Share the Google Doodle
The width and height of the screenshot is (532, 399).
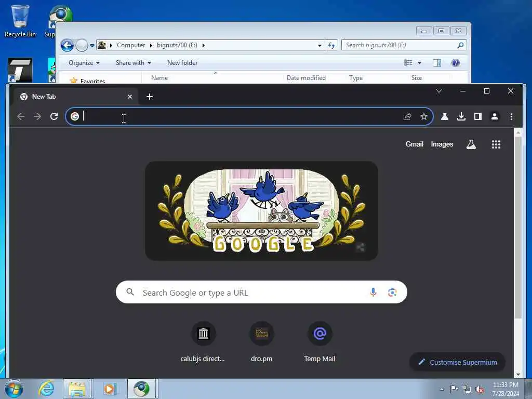pyautogui.click(x=361, y=247)
